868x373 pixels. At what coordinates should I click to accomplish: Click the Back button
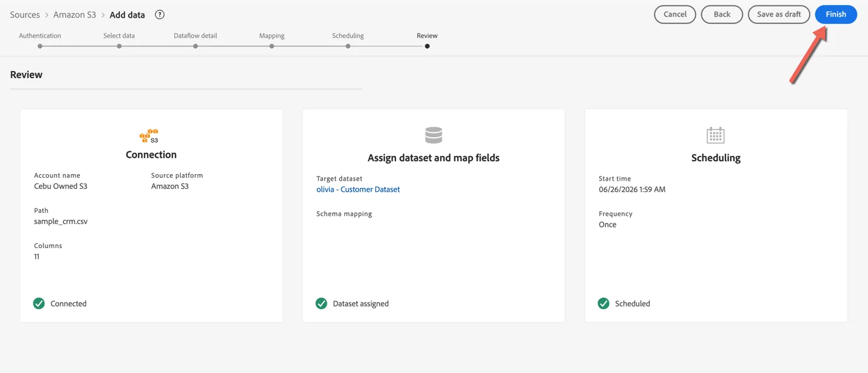point(722,15)
